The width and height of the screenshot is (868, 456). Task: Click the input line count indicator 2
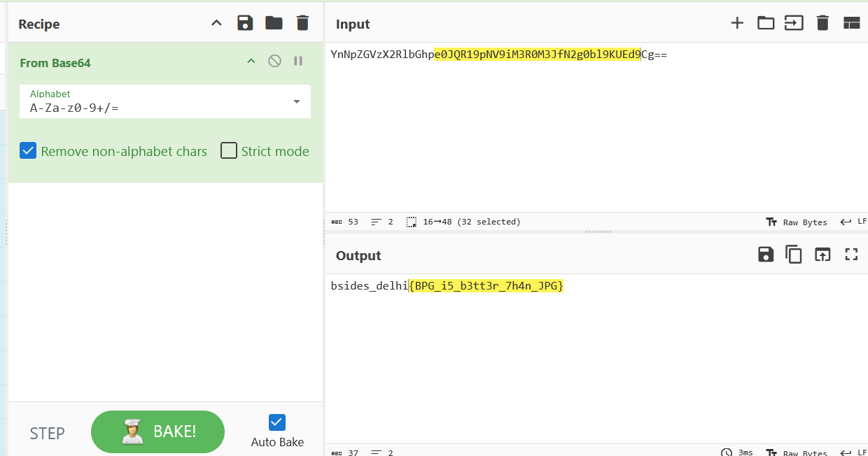382,222
